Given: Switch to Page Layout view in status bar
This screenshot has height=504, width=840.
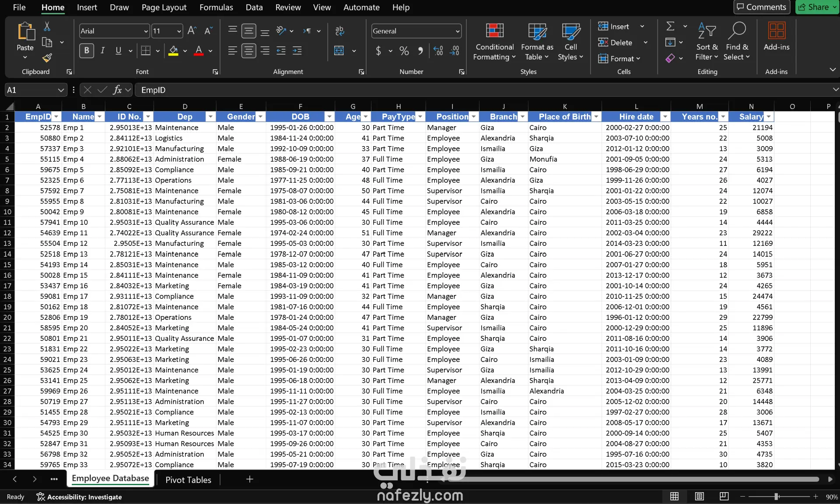Looking at the screenshot, I should pos(700,497).
